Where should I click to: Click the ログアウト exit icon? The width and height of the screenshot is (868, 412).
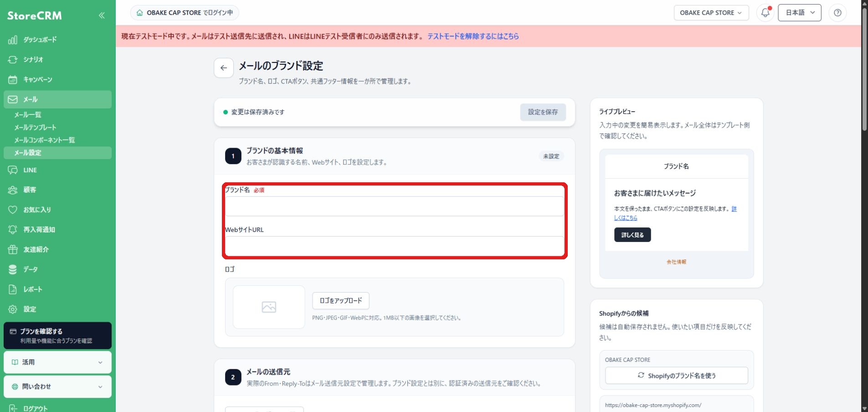[x=13, y=408]
